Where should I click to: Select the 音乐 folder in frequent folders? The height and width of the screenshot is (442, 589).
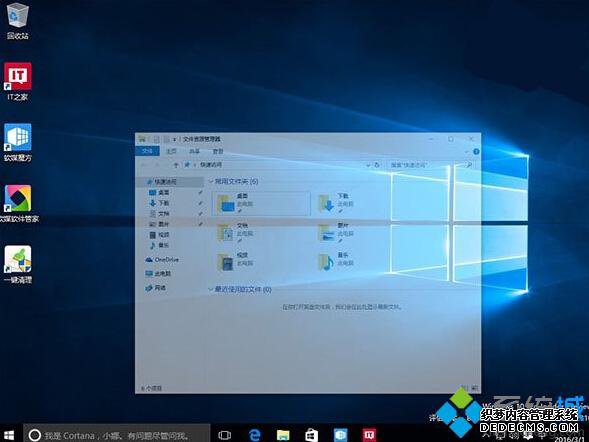335,262
